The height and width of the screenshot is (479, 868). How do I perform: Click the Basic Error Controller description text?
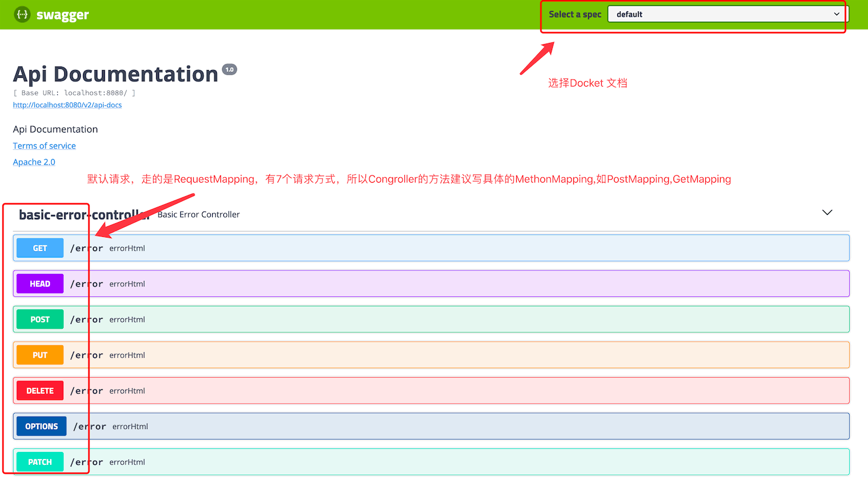click(199, 214)
